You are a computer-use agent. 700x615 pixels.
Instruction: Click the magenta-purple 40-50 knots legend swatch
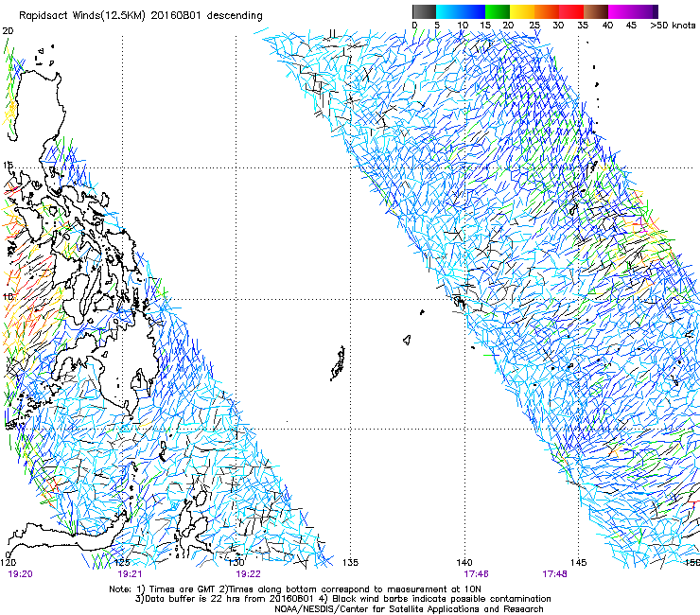click(x=633, y=11)
